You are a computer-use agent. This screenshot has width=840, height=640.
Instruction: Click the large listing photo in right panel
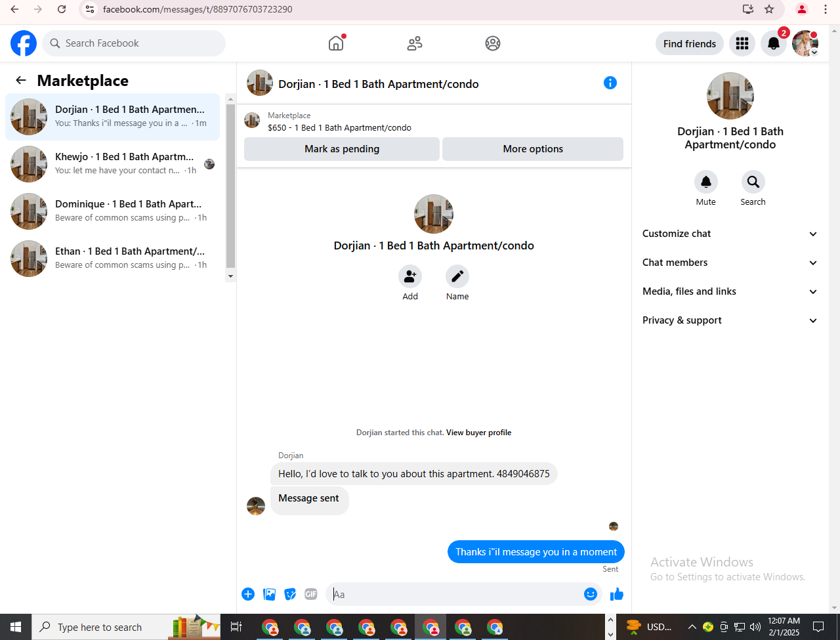click(730, 96)
